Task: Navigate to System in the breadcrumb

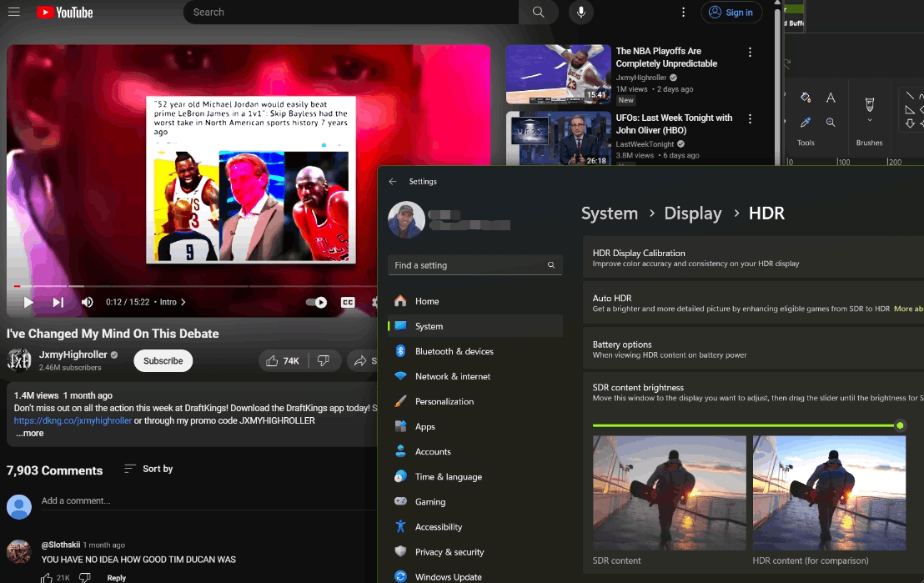Action: click(x=610, y=214)
